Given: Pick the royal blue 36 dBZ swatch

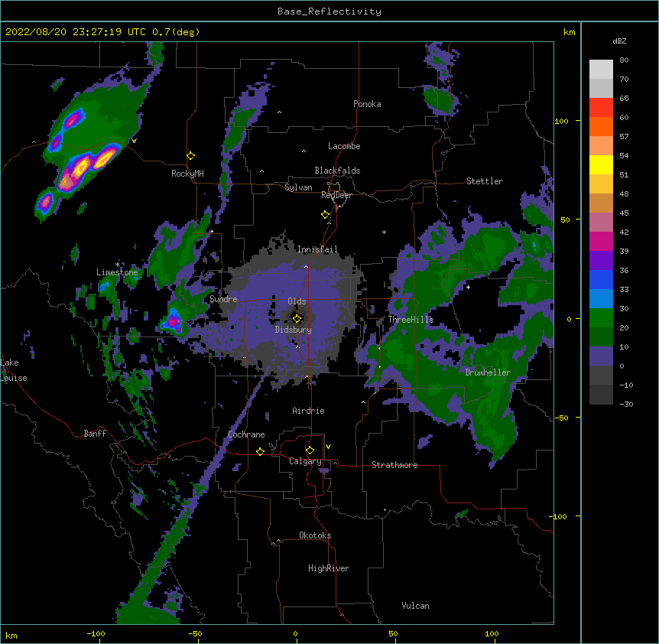Looking at the screenshot, I should pyautogui.click(x=601, y=279).
